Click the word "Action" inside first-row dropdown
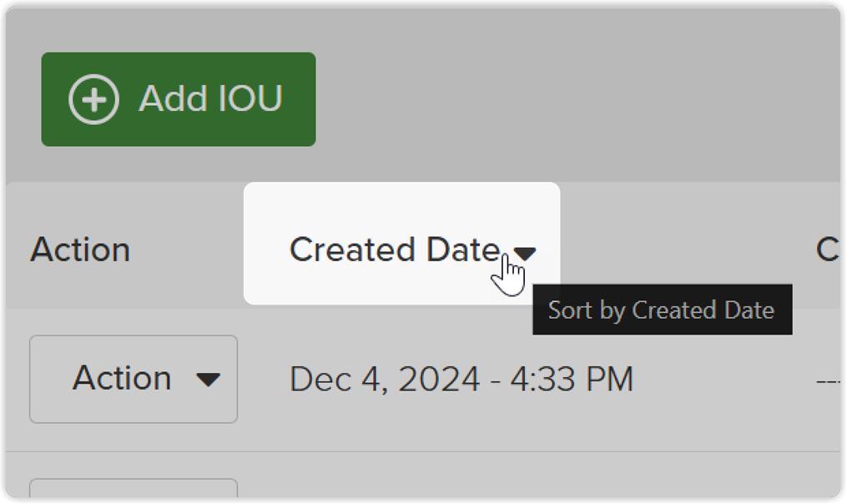The image size is (847, 504). (x=122, y=379)
